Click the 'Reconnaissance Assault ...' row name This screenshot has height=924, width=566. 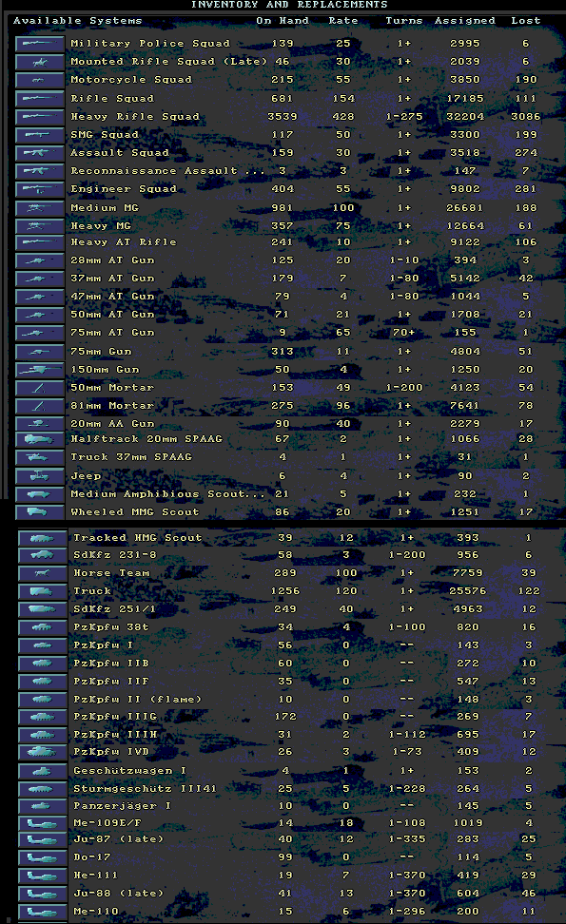(x=167, y=171)
